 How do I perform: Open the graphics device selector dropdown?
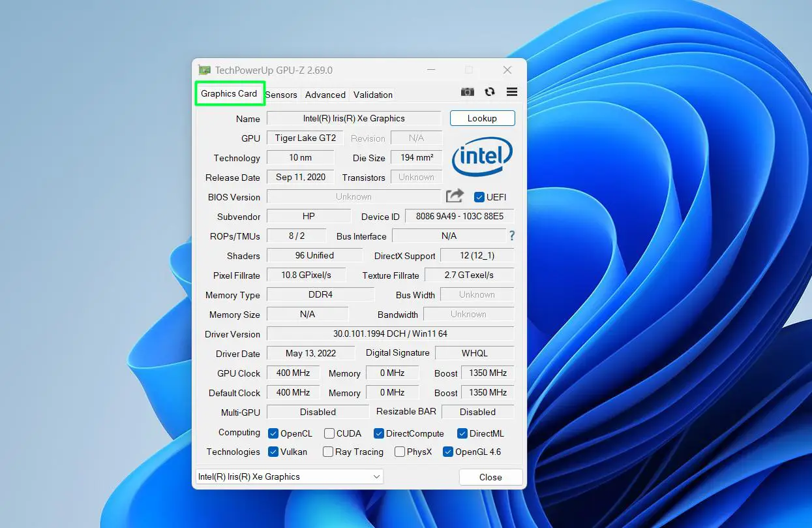click(x=376, y=476)
